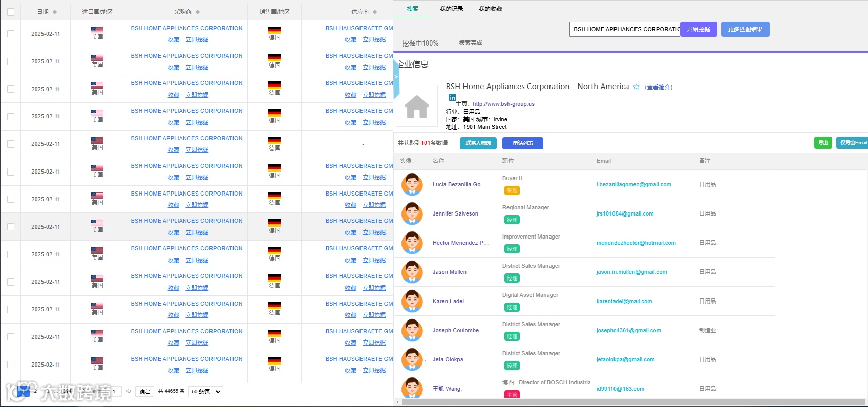Click the 经理 tag under Regional Manager
This screenshot has width=868, height=407.
(x=512, y=220)
